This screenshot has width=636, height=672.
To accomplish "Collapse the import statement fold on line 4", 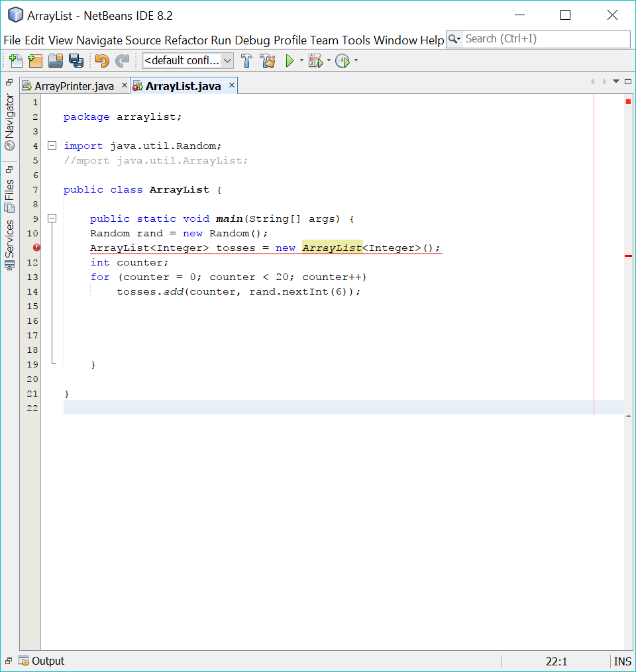I will point(52,145).
